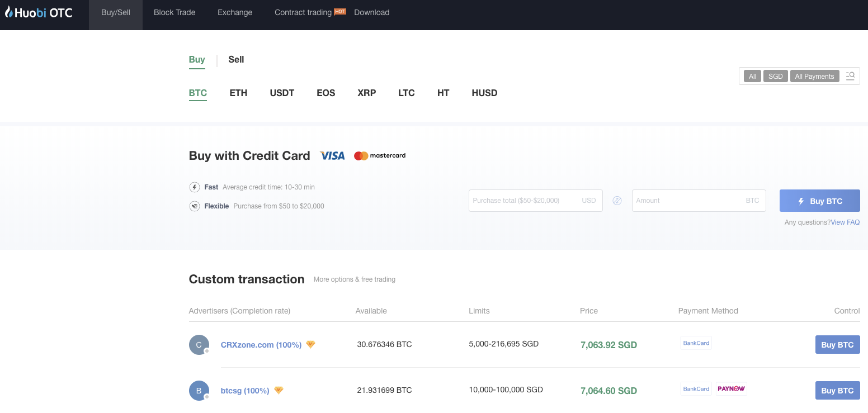
Task: Click the 21.931699 BTC available amount
Action: [x=385, y=390]
